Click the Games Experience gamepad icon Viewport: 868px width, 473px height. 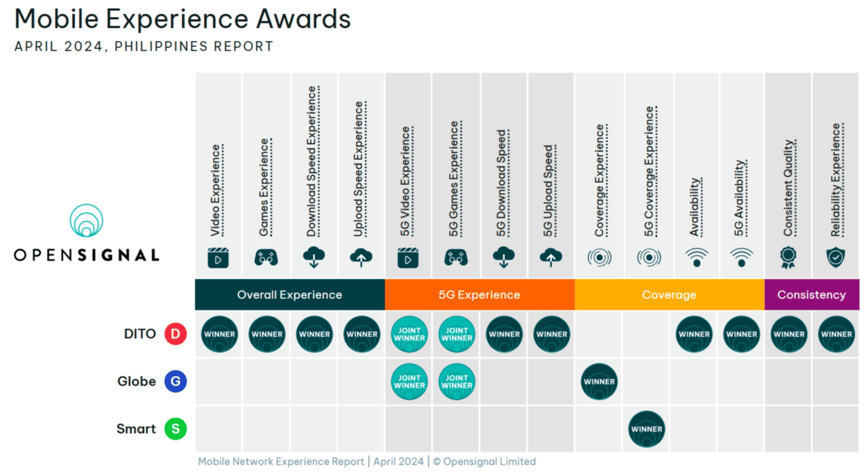tap(266, 258)
